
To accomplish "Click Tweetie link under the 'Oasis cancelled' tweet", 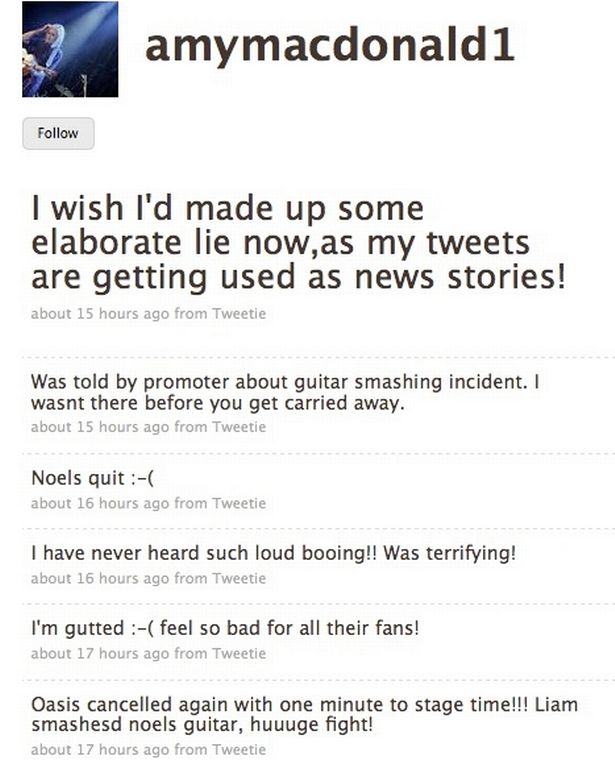I will tap(239, 749).
